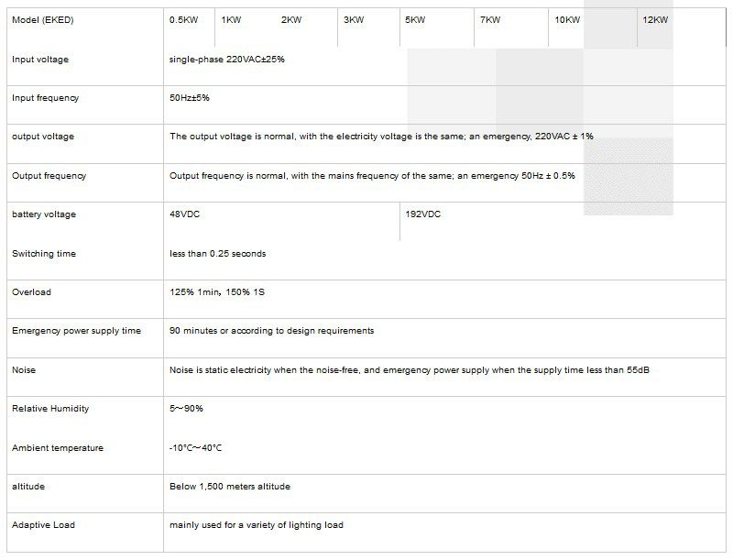Select the 12KW model cell

click(x=655, y=20)
